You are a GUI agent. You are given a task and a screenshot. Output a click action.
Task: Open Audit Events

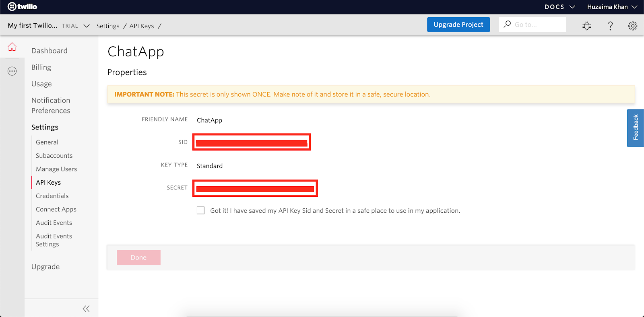click(54, 222)
